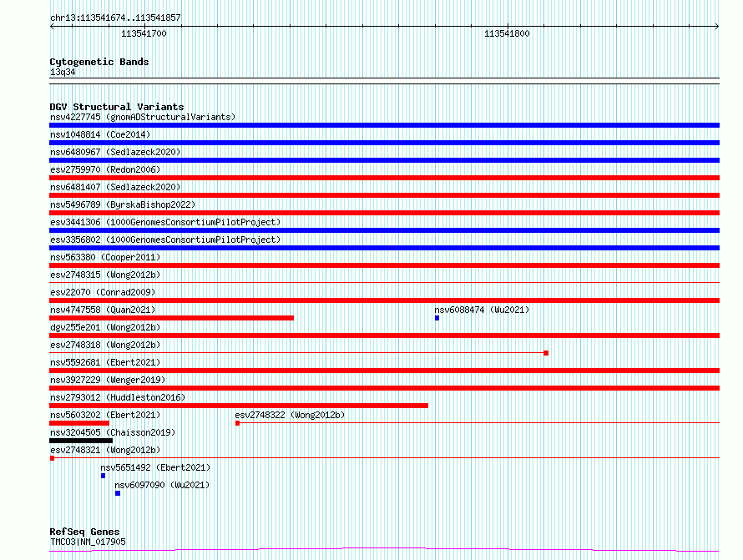Image resolution: width=743 pixels, height=560 pixels.
Task: Open variant nsv6481407 (Sedlazeck2020) label
Action: click(115, 187)
